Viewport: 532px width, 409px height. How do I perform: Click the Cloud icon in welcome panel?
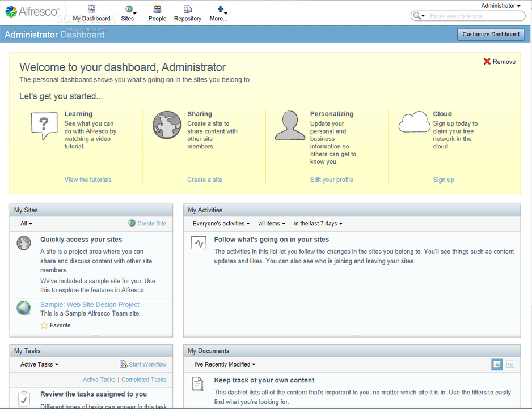coord(415,122)
